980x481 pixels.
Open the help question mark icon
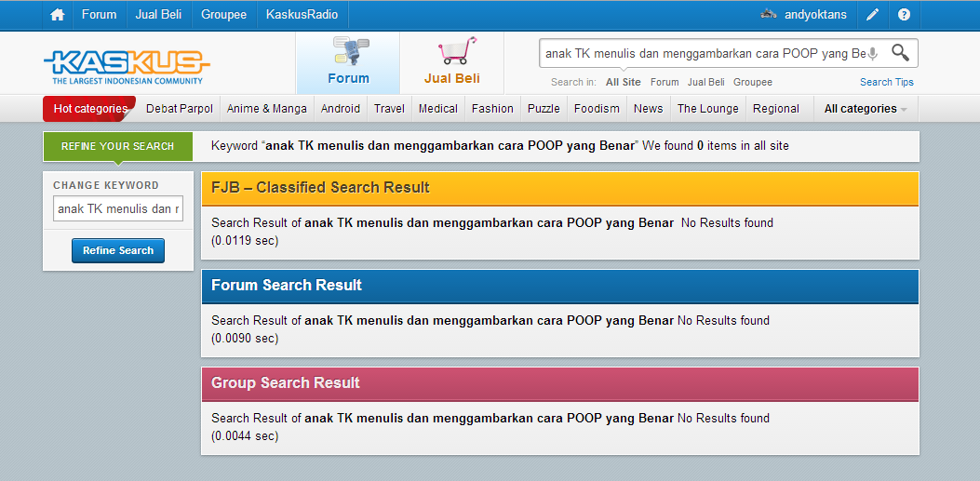tap(904, 15)
